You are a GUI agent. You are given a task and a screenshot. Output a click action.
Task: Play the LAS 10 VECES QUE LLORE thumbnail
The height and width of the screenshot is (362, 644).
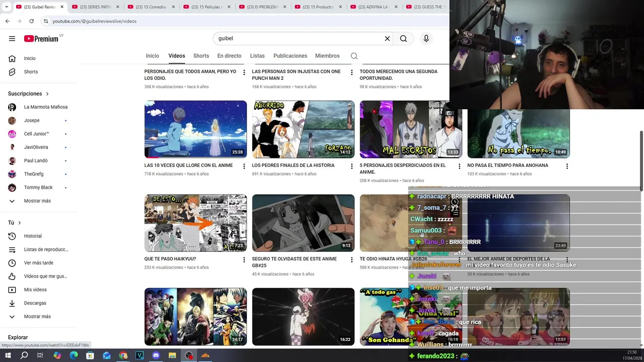196,129
